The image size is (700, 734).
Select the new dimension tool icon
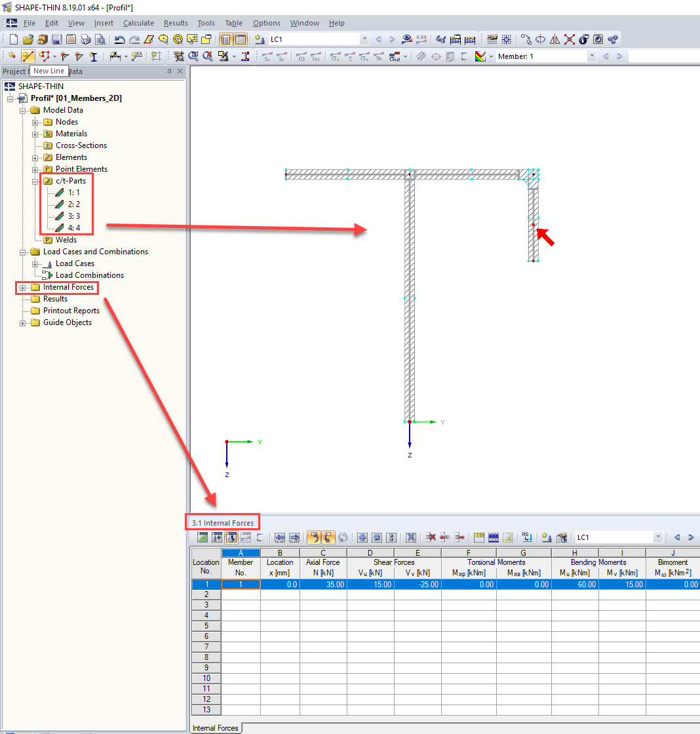(x=115, y=56)
